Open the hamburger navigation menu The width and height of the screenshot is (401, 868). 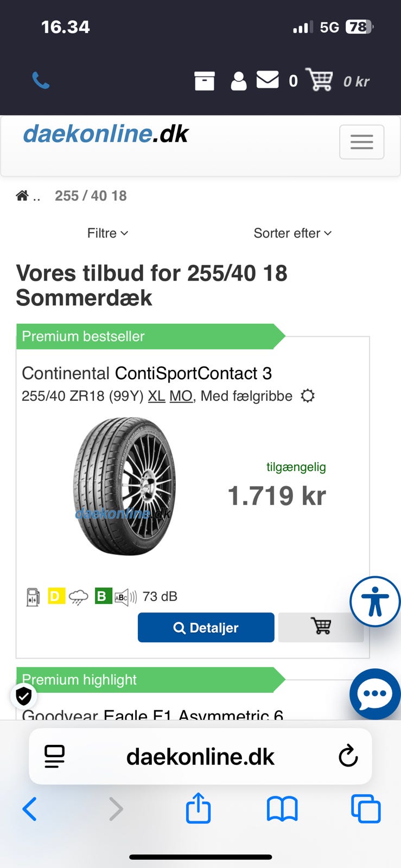pos(361,142)
